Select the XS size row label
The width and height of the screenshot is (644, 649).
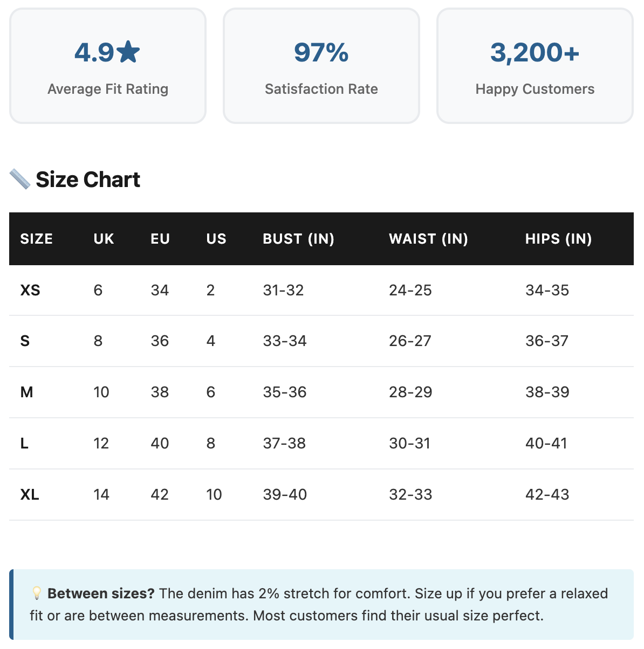point(30,290)
